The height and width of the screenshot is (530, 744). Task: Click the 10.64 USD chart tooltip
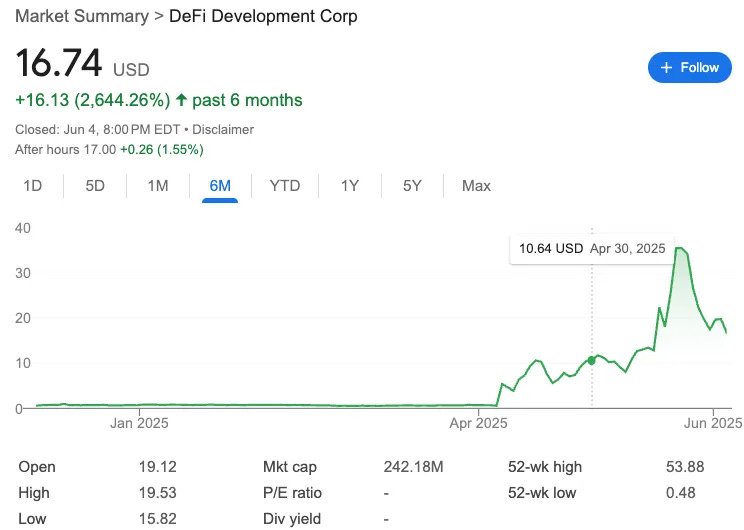[592, 249]
